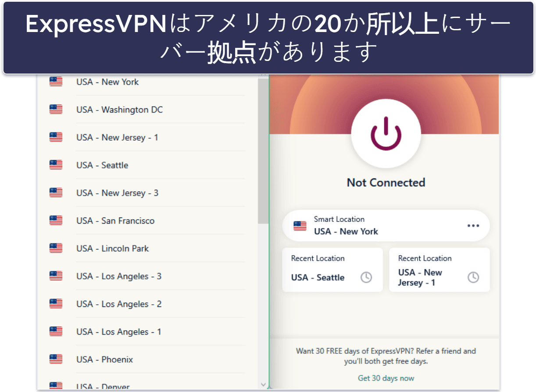Click flag icon beside Los Angeles - 3 row

click(x=56, y=276)
